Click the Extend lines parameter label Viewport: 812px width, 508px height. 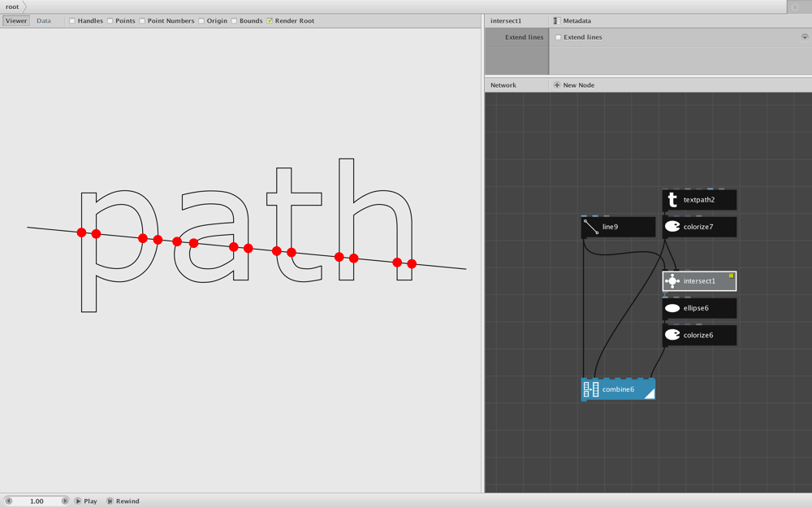pos(524,37)
